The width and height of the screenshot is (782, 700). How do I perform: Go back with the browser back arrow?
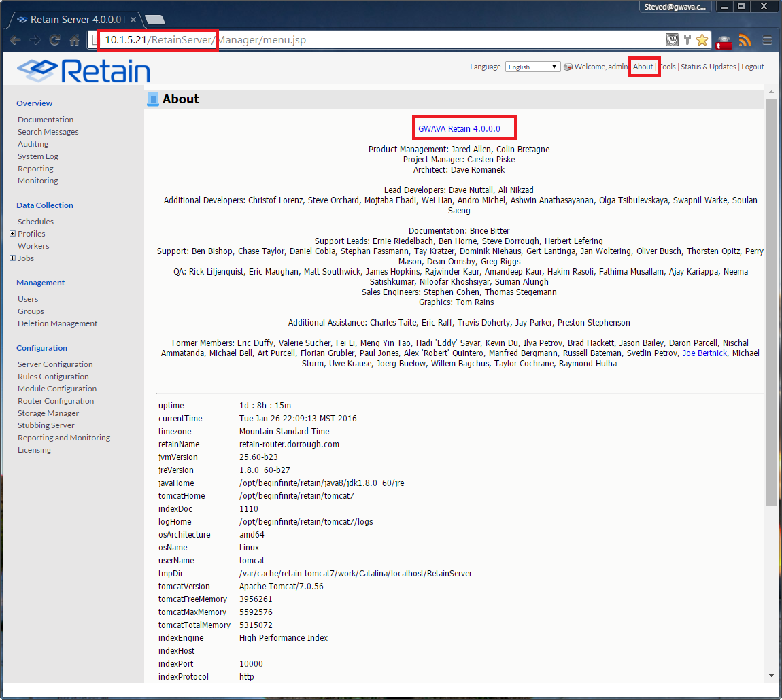[x=16, y=40]
